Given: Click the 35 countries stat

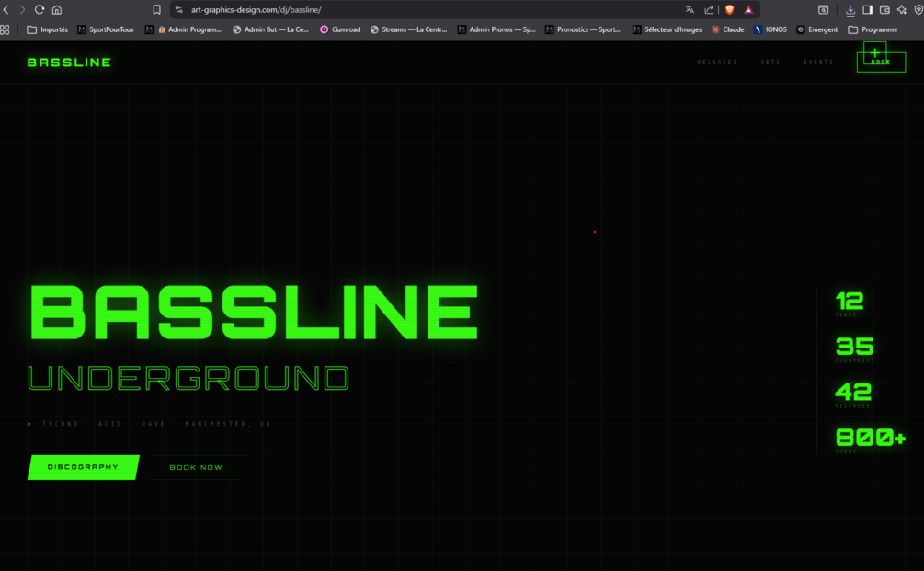Looking at the screenshot, I should click(855, 349).
